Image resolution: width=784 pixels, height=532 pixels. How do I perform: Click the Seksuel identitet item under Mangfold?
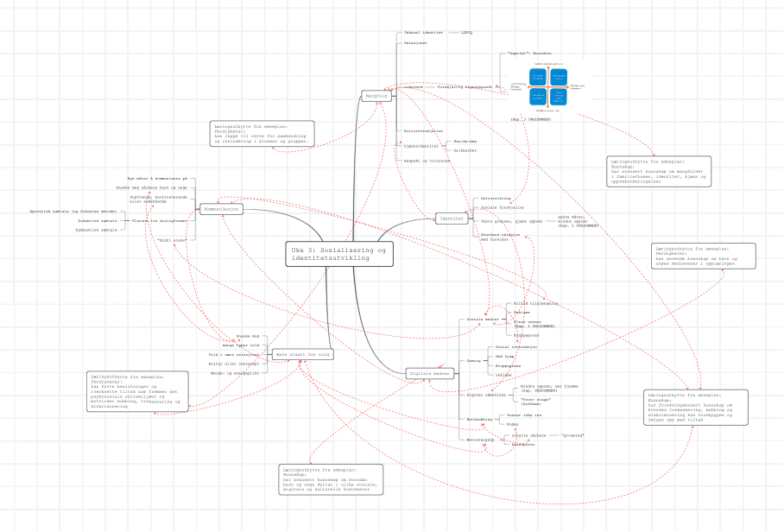423,33
